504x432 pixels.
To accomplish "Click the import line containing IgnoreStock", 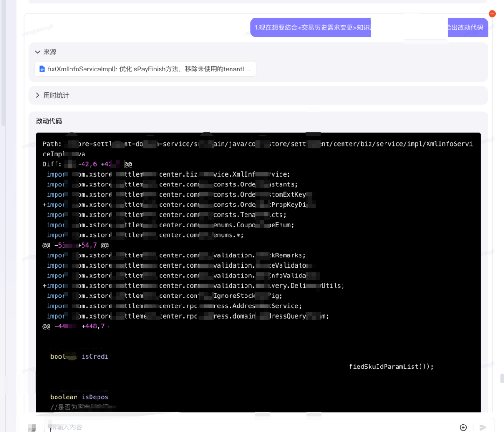I will tap(165, 296).
